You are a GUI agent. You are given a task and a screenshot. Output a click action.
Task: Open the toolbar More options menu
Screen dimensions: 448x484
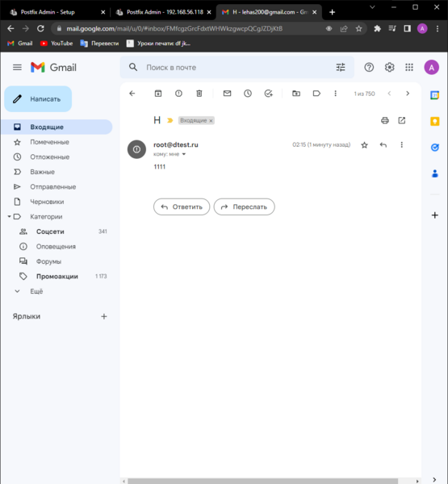(x=335, y=94)
